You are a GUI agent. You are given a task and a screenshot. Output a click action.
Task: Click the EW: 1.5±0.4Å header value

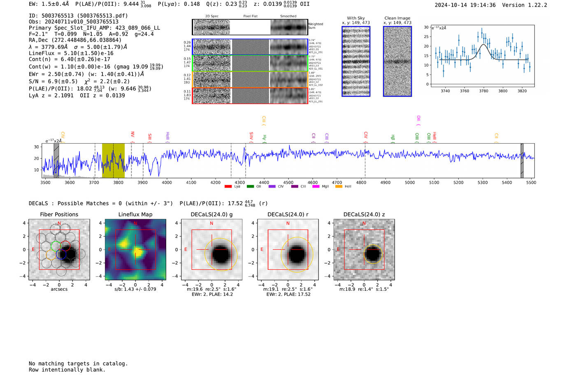coord(49,4)
